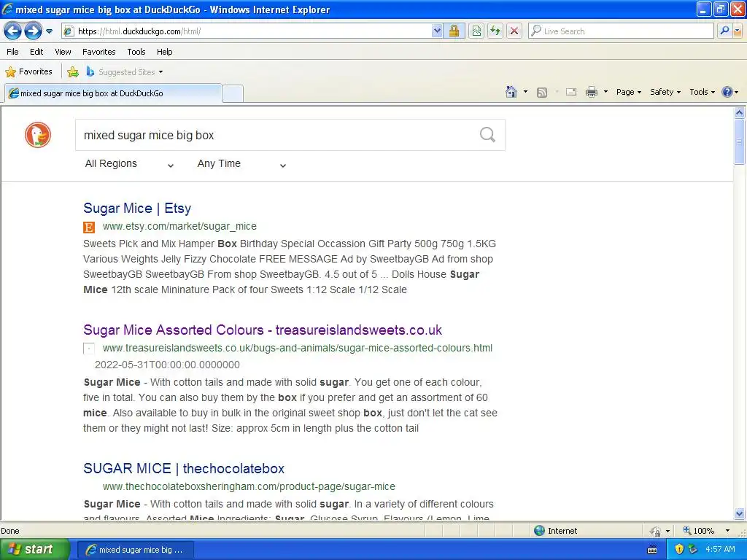Screen dimensions: 747x560
Task: Open 'SUGAR MICE | thechocolatebox' result
Action: 184,469
